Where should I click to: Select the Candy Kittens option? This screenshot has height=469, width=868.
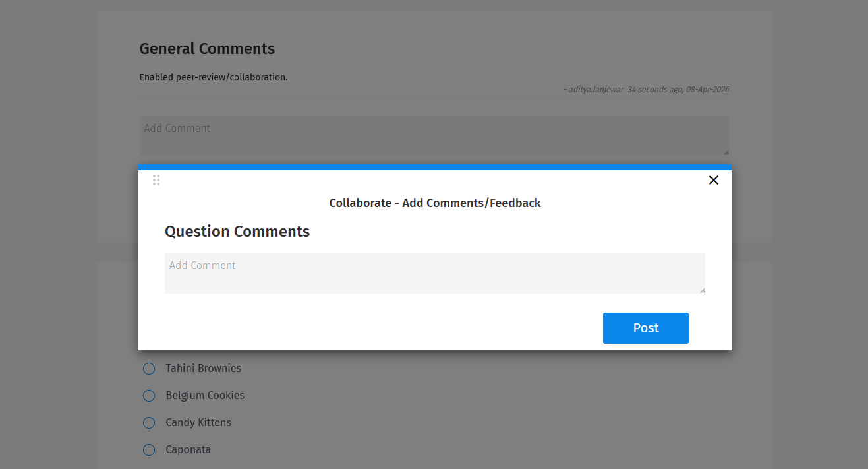(148, 423)
